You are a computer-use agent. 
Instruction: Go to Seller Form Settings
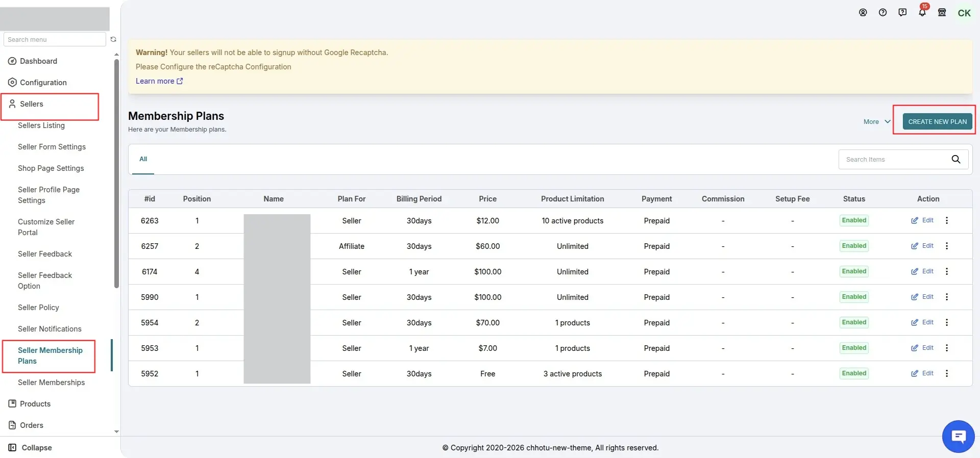52,147
